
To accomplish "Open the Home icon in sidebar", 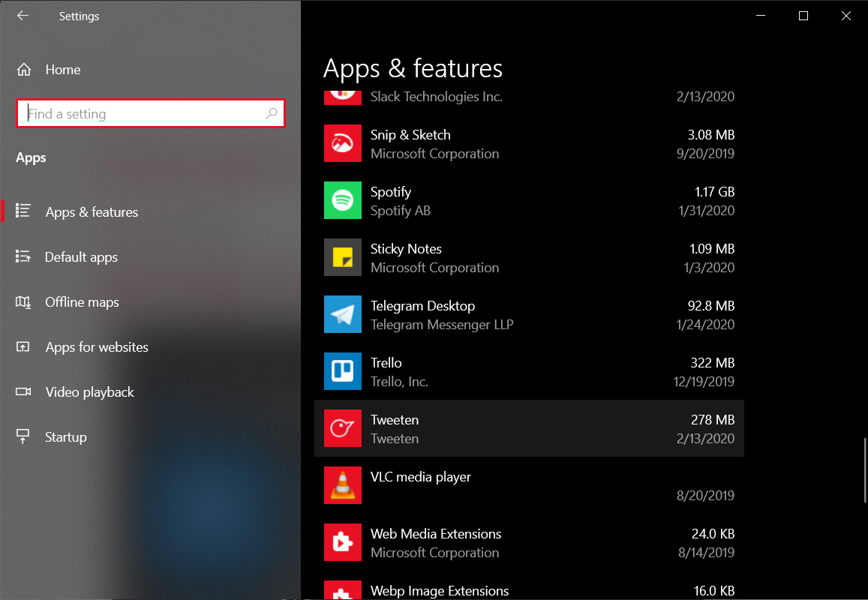I will (24, 70).
